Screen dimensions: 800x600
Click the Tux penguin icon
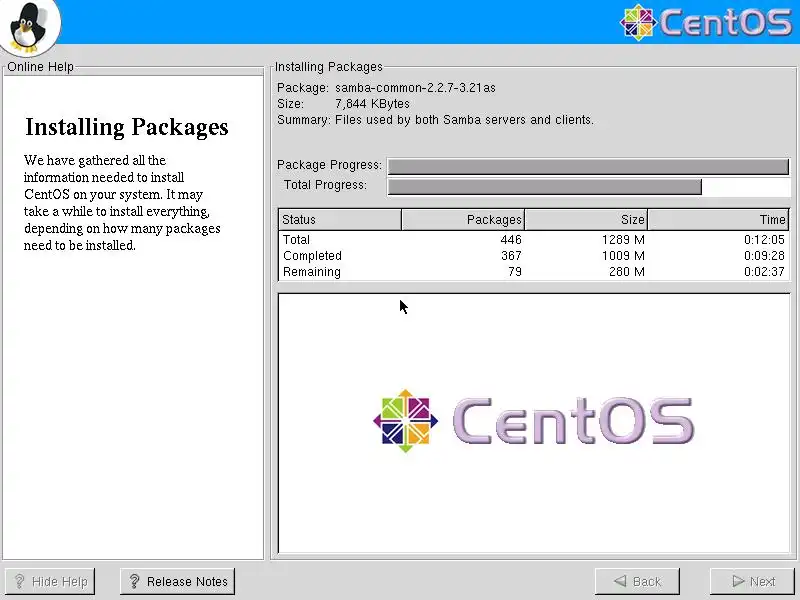29,27
